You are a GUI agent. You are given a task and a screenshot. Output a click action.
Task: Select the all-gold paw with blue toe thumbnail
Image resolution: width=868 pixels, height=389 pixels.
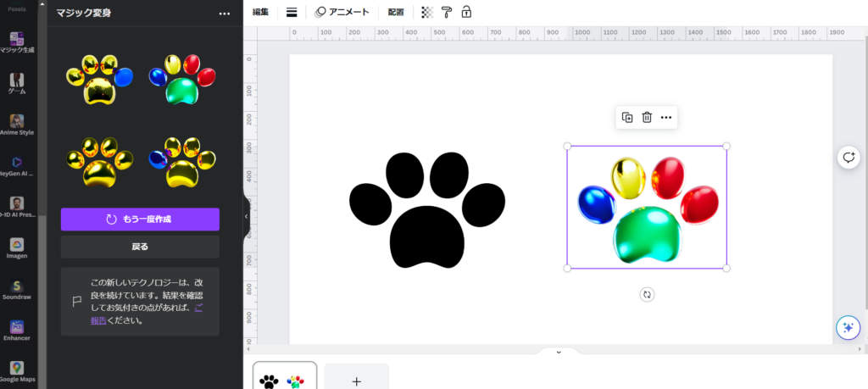coord(100,80)
